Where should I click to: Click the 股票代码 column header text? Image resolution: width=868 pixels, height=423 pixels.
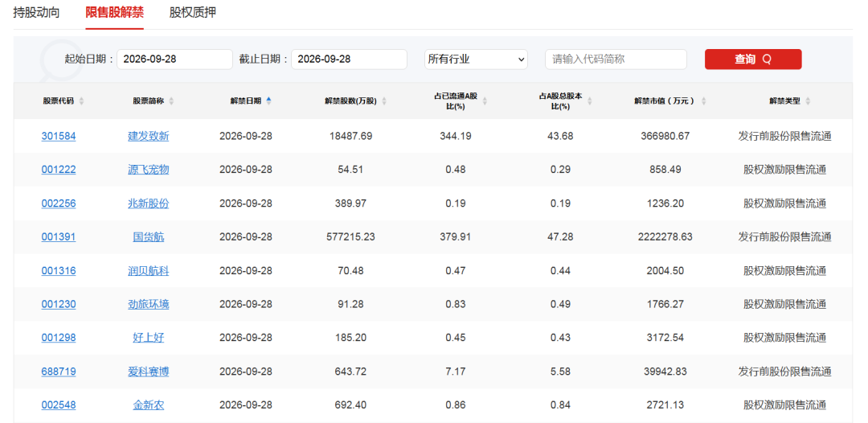[x=58, y=101]
